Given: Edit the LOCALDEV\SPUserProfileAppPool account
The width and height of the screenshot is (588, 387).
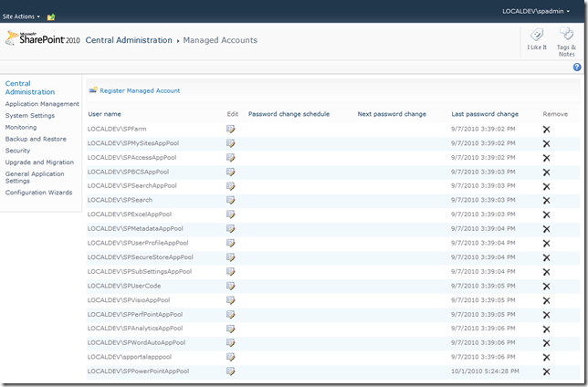Looking at the screenshot, I should [231, 243].
